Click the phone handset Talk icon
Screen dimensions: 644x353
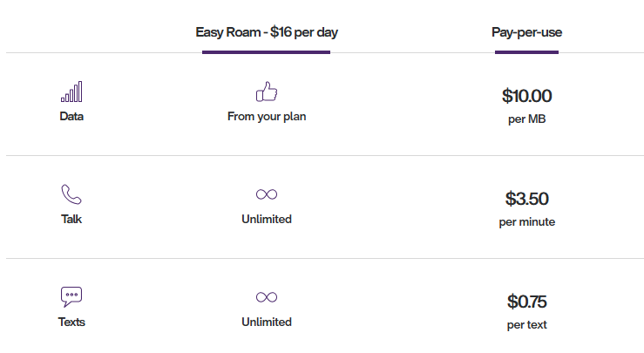pos(71,193)
